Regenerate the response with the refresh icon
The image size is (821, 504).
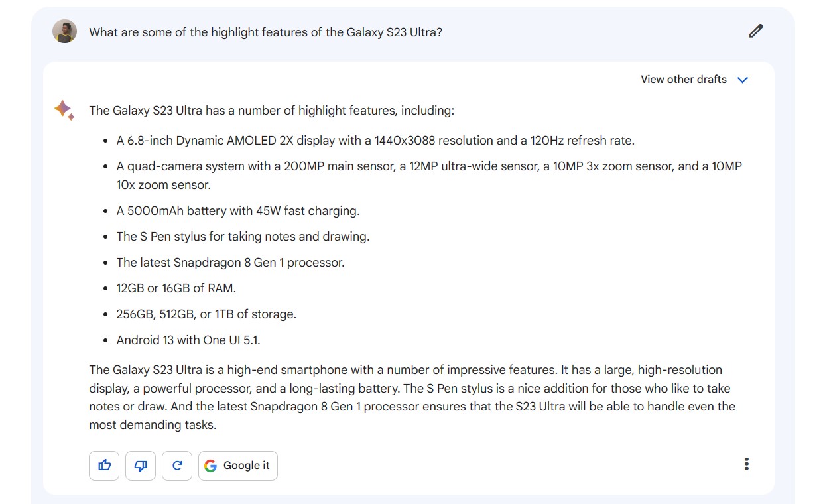(x=177, y=466)
